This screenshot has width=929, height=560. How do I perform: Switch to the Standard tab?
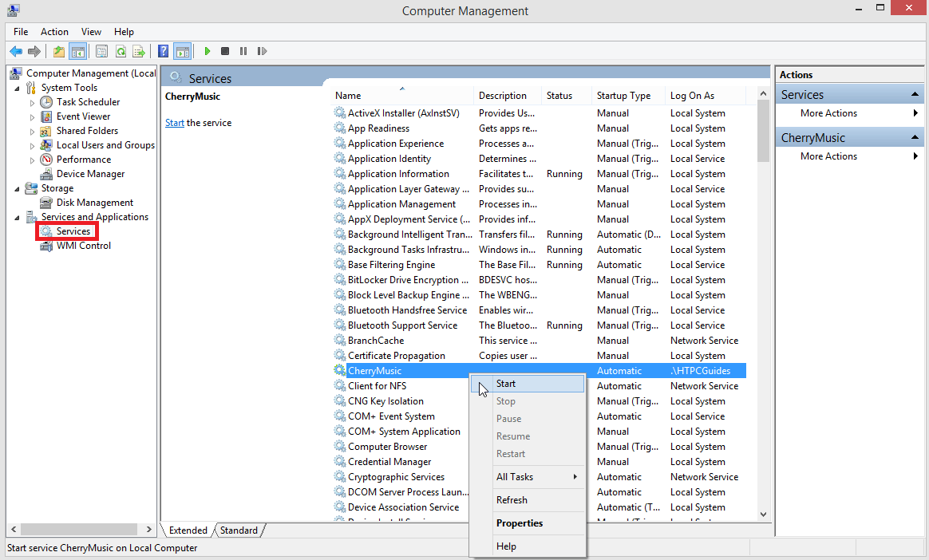[239, 530]
